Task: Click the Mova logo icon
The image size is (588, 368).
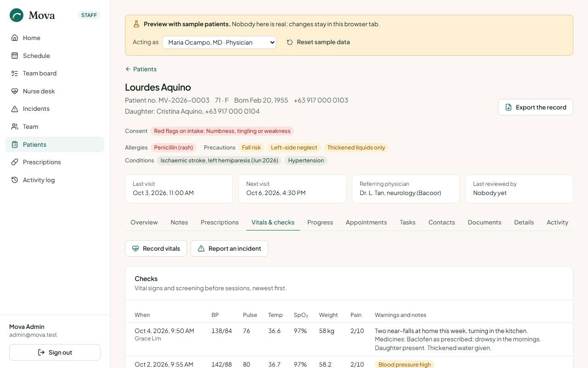Action: (17, 15)
